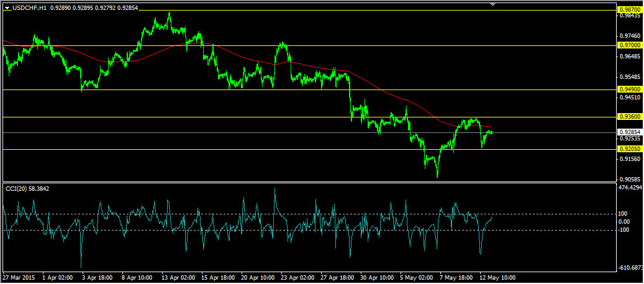
Task: Open the dropdown arrow beside USDCHF,H1
Action: [7, 8]
